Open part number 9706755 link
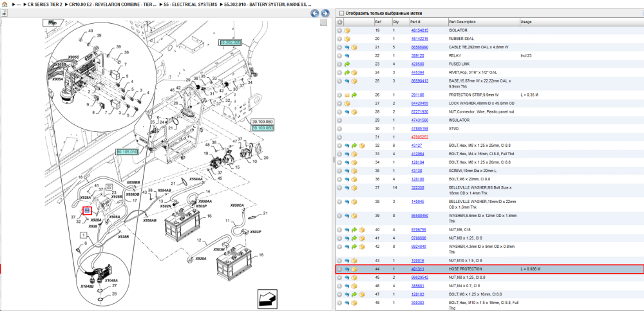Screen dimensions: 644x311 (419, 230)
